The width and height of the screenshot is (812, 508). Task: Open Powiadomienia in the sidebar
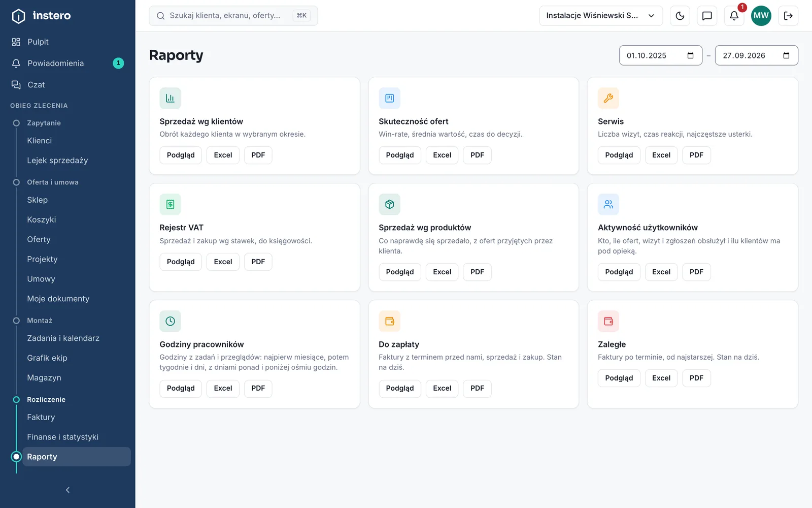pos(67,63)
